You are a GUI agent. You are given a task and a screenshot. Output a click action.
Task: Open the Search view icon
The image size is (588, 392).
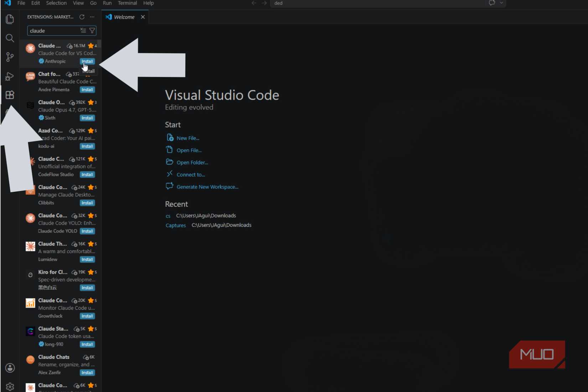pyautogui.click(x=10, y=38)
